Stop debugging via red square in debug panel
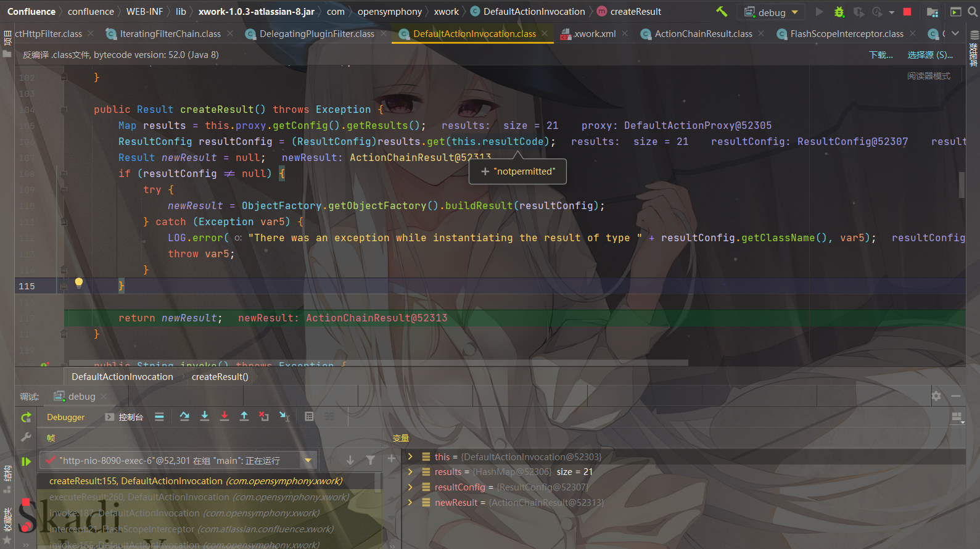This screenshot has width=980, height=549. click(x=26, y=502)
